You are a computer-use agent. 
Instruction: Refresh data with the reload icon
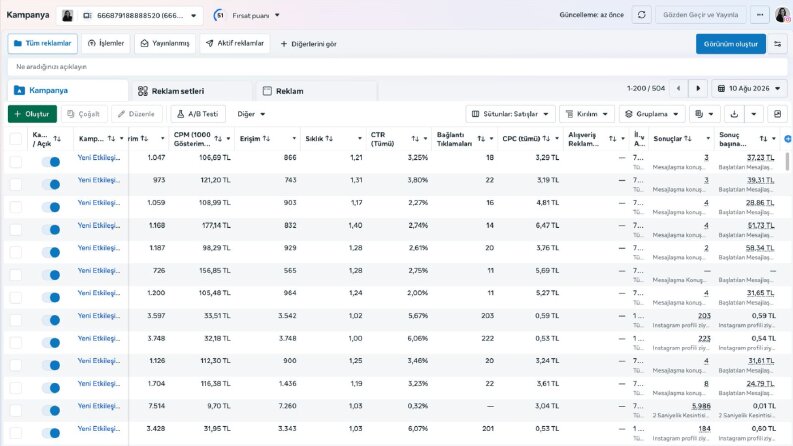(x=641, y=15)
